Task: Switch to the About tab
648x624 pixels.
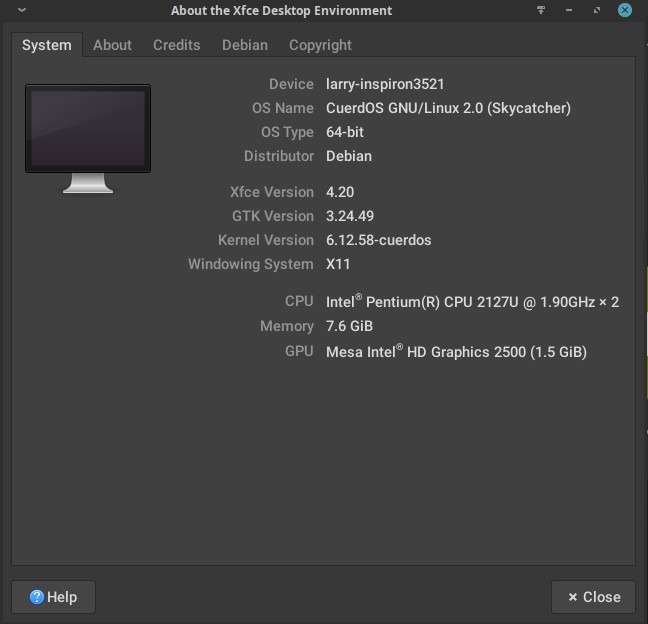Action: coord(112,45)
